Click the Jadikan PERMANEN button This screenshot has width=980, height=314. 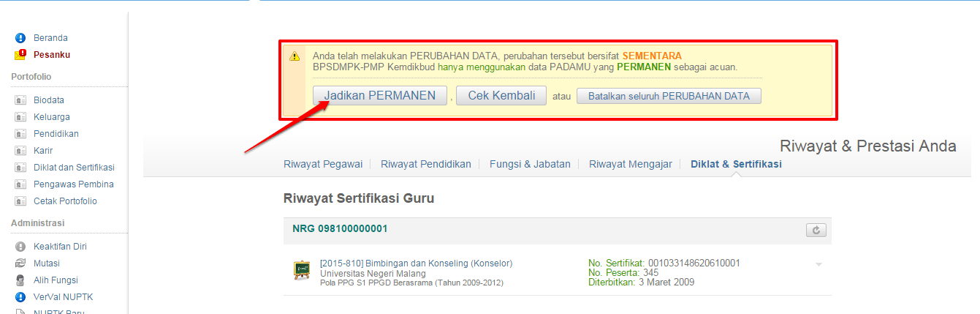click(x=380, y=96)
